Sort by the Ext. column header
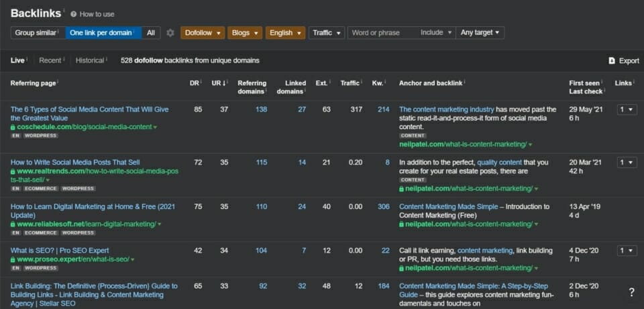 [x=323, y=83]
